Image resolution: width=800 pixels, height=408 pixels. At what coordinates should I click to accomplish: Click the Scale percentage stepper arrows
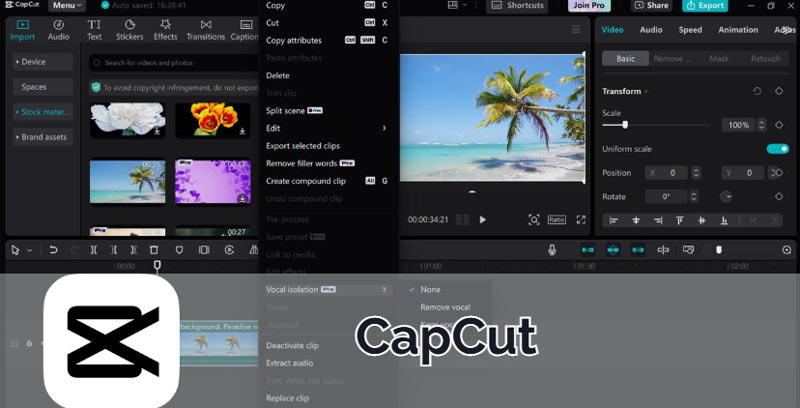(761, 125)
